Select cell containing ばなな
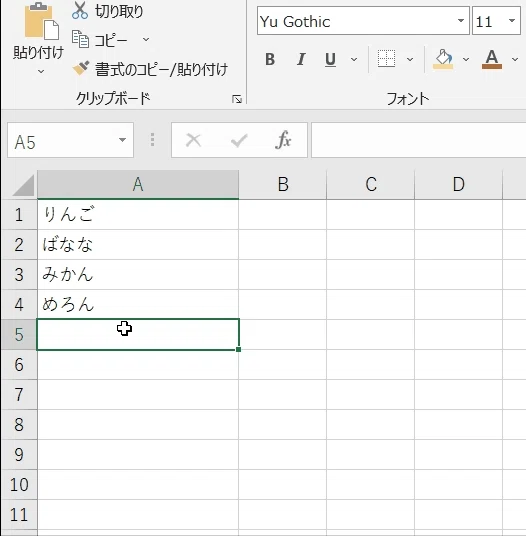The image size is (526, 536). [138, 245]
